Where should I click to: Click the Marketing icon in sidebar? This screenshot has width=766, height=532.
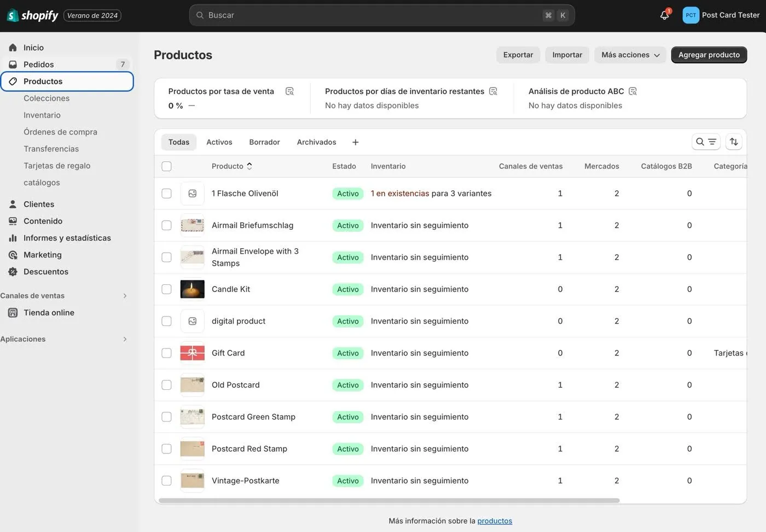[13, 255]
